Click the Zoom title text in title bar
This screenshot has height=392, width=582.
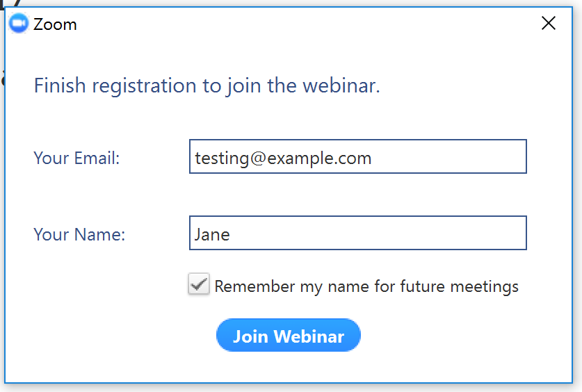[x=55, y=25]
